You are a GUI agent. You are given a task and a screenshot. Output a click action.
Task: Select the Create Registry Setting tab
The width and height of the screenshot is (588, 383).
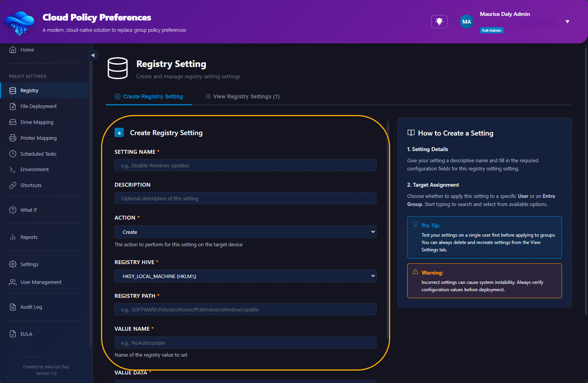coord(149,96)
